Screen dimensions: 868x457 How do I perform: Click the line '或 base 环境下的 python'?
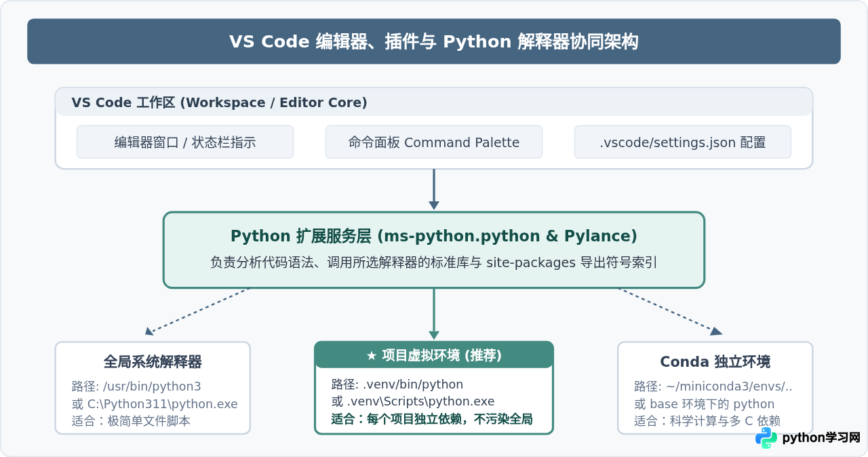click(705, 403)
